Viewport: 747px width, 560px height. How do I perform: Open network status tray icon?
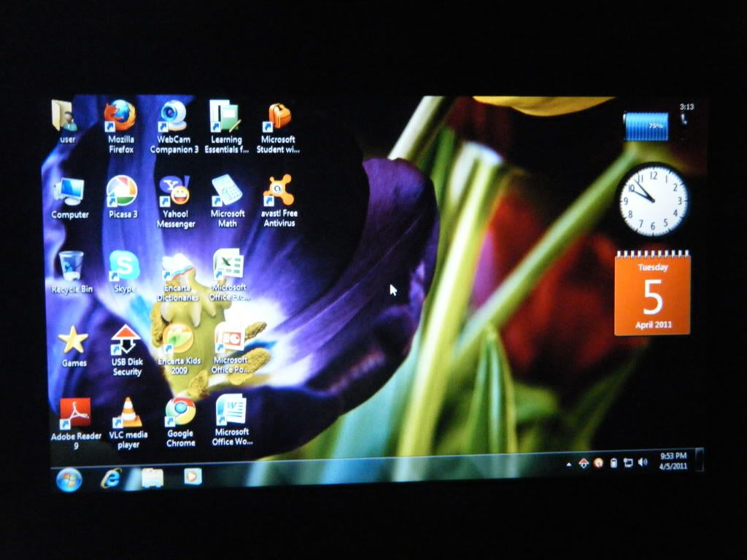(x=628, y=462)
